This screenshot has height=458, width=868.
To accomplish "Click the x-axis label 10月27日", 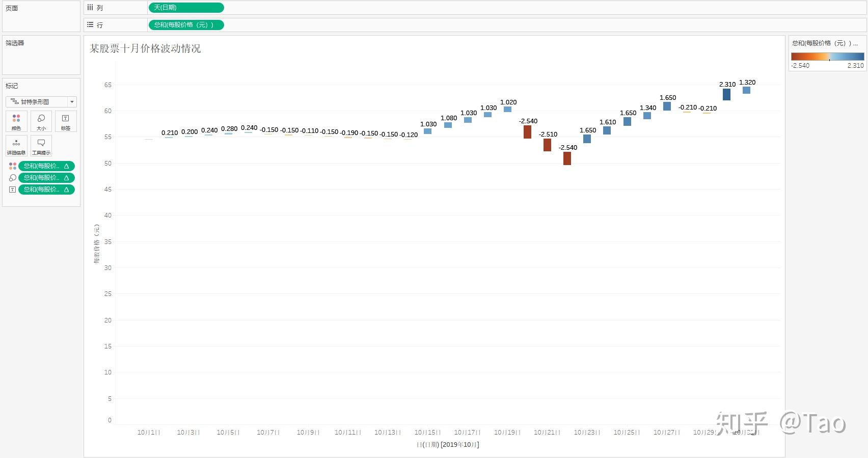I will click(667, 433).
